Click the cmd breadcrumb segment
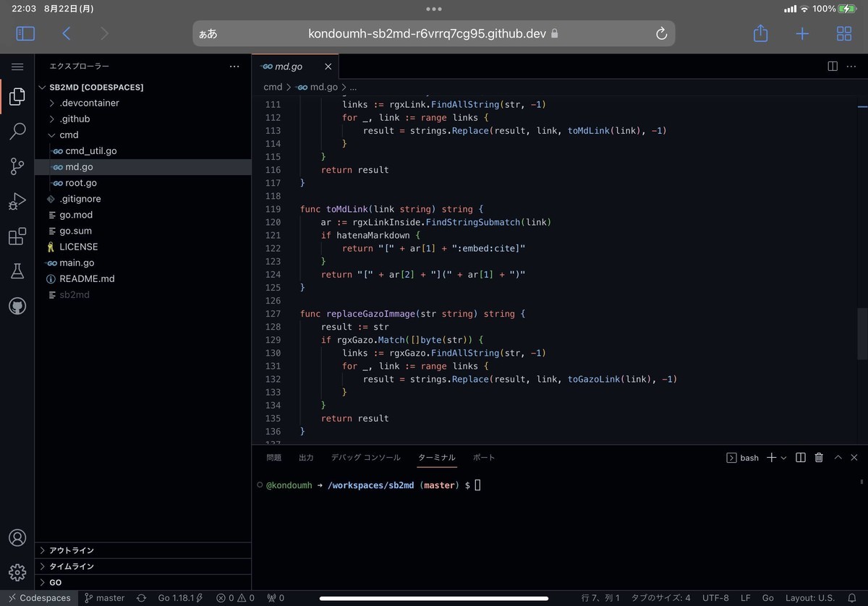868x606 pixels. tap(273, 87)
